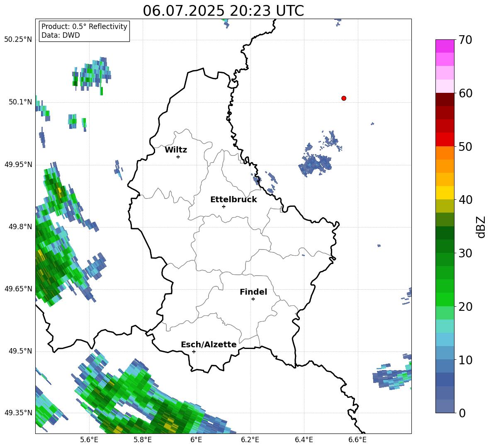This screenshot has height=448, width=491.
Task: Click the 'Product: 0.5° Reflectivity' text
Action: point(84,27)
